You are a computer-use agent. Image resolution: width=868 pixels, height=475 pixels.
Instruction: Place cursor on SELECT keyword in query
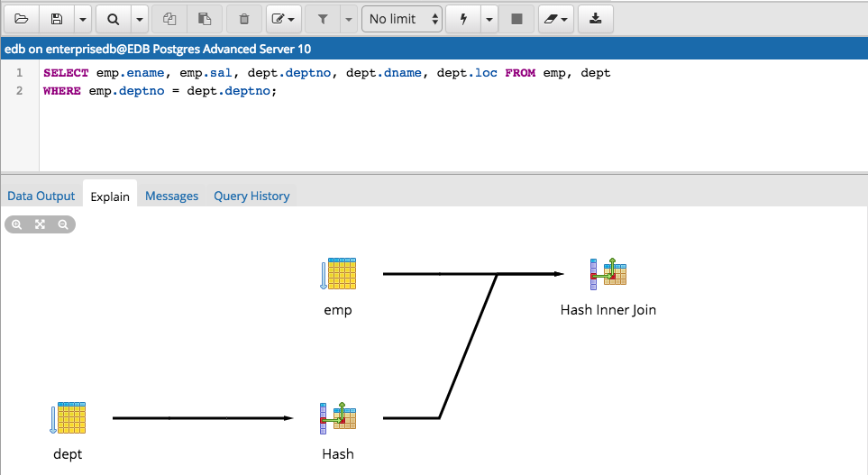66,73
